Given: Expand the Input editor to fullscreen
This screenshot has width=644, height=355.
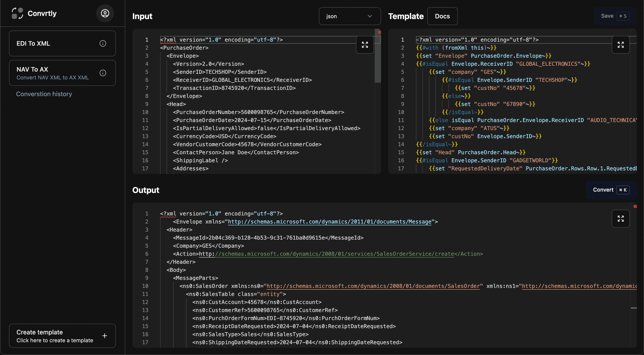Looking at the screenshot, I should (365, 45).
